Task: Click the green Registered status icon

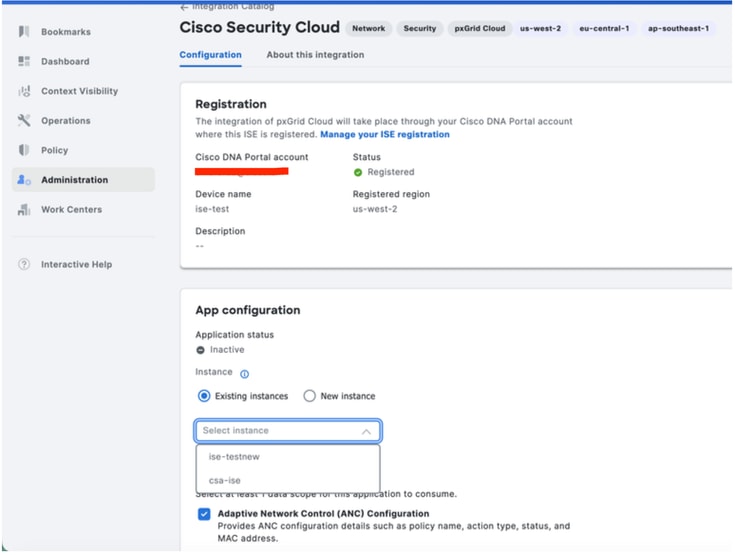Action: tap(358, 172)
